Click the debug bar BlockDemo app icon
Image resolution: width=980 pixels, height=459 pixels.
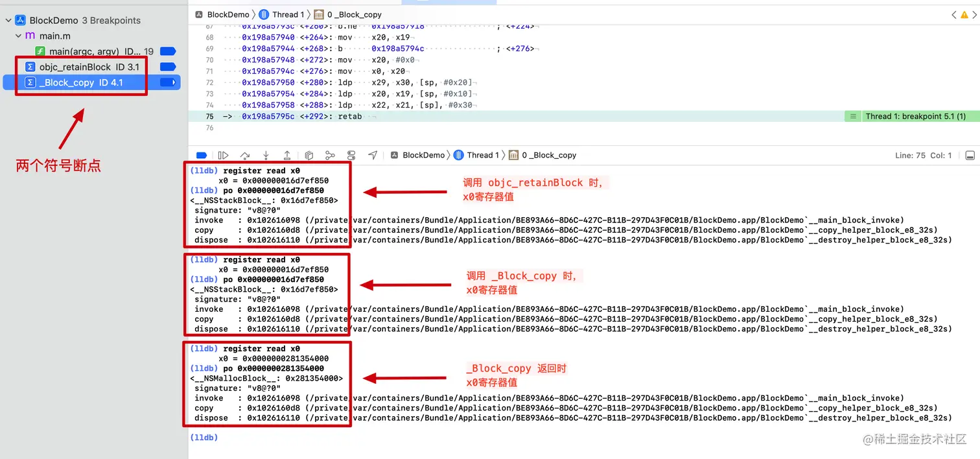395,155
